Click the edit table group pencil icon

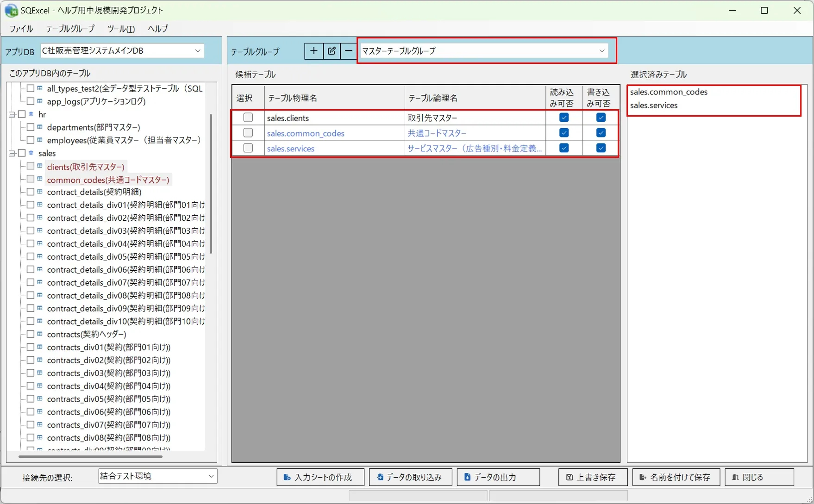click(332, 51)
